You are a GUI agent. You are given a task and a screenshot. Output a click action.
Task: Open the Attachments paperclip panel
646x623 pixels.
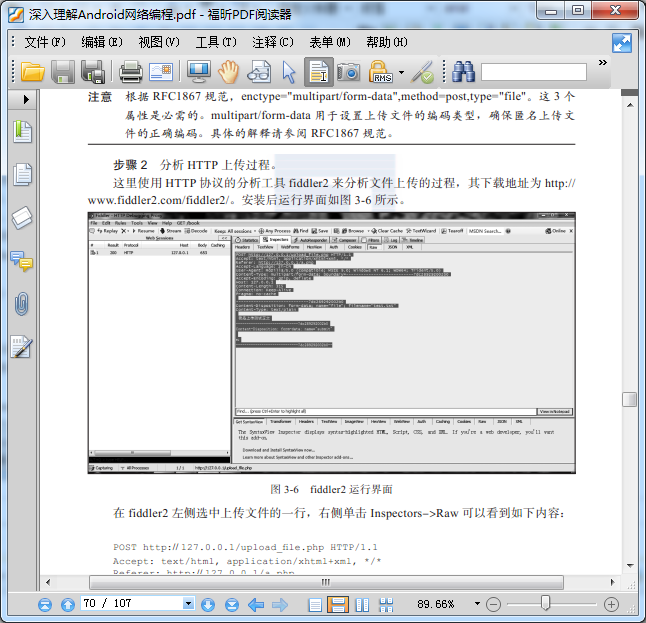tap(21, 304)
